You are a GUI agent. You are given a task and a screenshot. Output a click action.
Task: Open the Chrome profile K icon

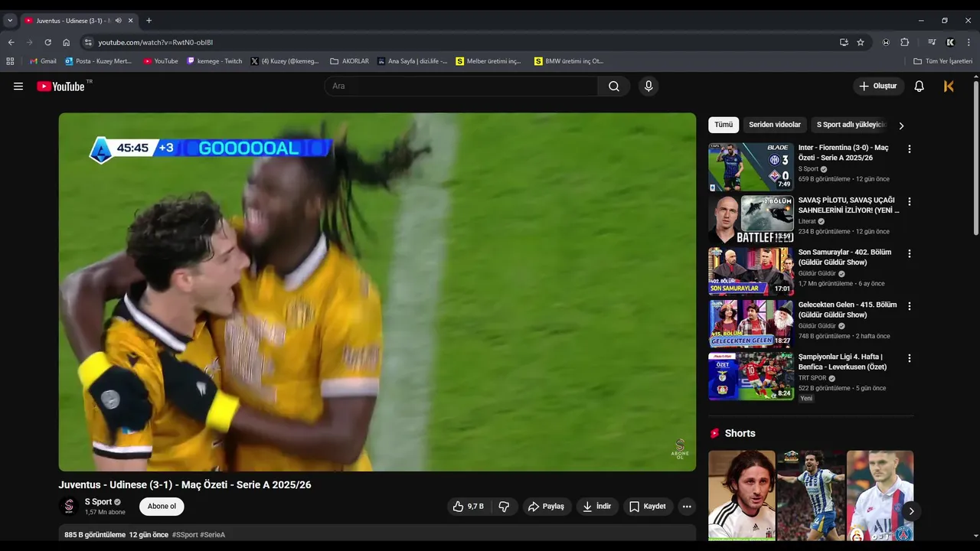950,42
